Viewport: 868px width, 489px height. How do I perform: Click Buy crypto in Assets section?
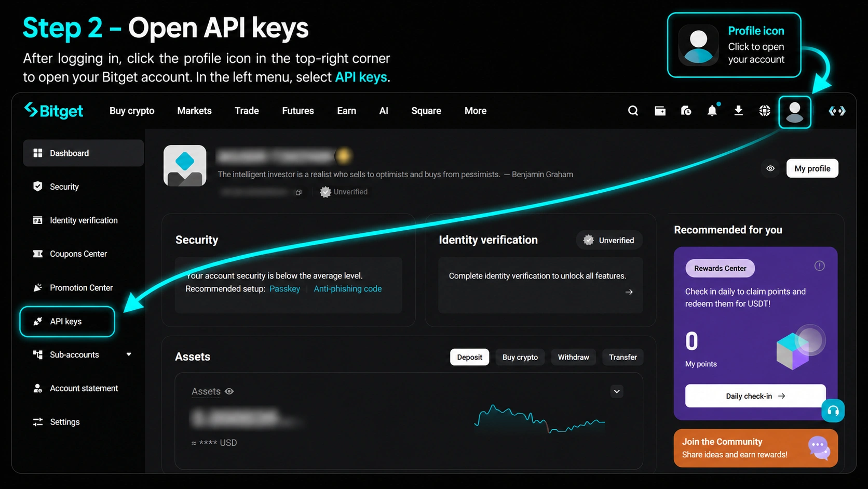tap(520, 357)
